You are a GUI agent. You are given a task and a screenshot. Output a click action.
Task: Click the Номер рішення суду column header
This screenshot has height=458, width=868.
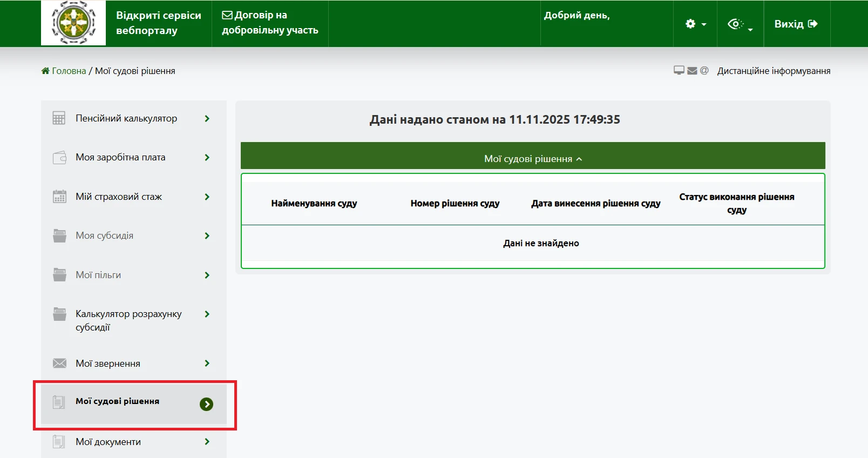click(x=455, y=204)
